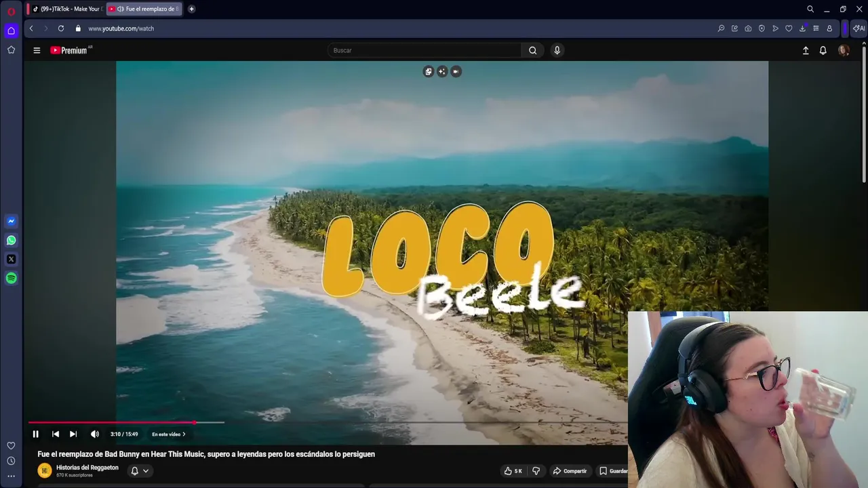Seek on the red video progress bar
Image resolution: width=868 pixels, height=488 pixels.
pyautogui.click(x=111, y=422)
